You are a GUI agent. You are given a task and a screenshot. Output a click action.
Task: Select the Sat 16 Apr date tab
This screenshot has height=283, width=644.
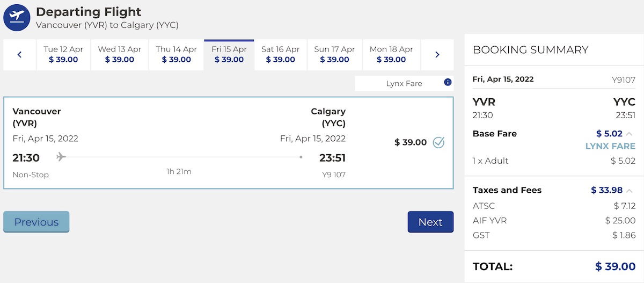[281, 55]
